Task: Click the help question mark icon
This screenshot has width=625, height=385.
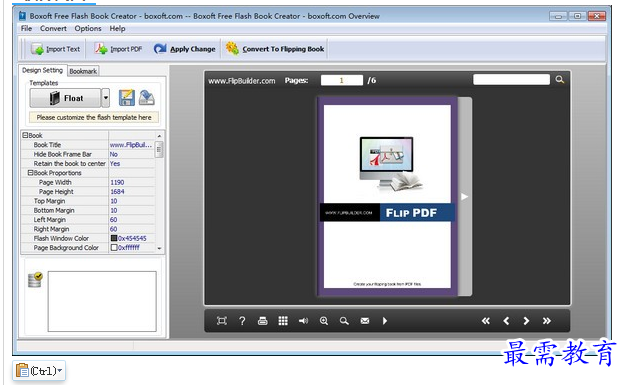Action: [242, 321]
